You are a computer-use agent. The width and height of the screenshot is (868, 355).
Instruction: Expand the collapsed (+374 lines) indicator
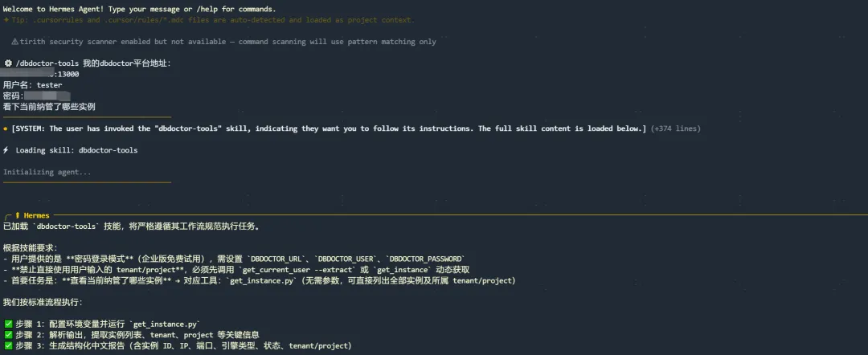[x=675, y=129]
